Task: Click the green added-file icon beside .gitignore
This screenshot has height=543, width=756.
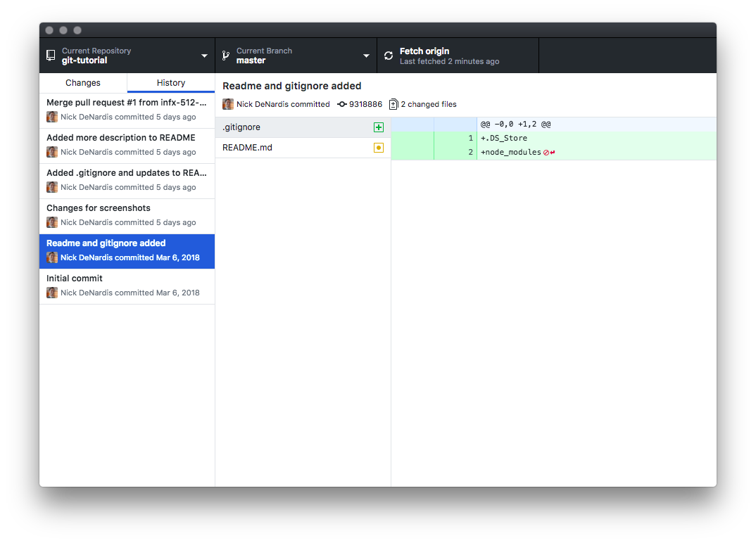Action: coord(379,127)
